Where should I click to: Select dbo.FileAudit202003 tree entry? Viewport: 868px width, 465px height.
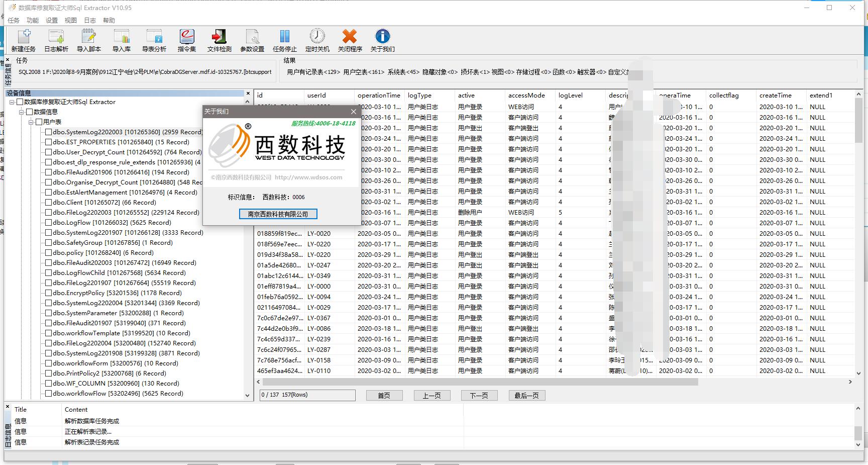pos(125,263)
